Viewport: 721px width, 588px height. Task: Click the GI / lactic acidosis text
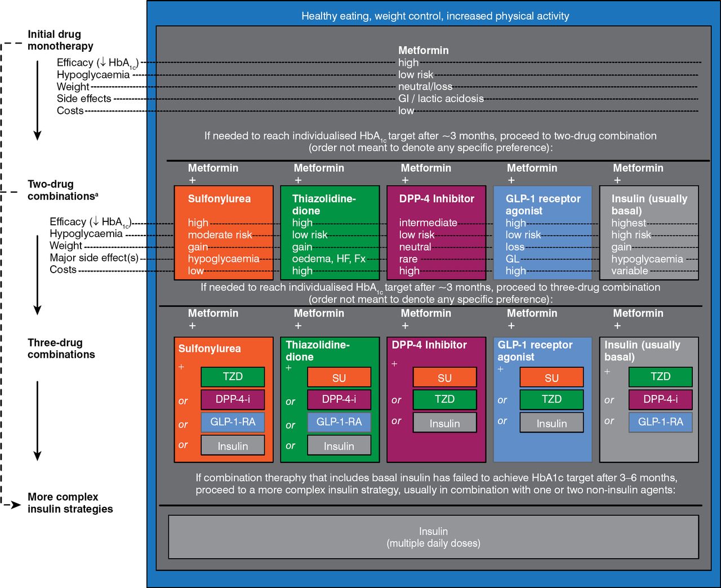click(x=440, y=99)
